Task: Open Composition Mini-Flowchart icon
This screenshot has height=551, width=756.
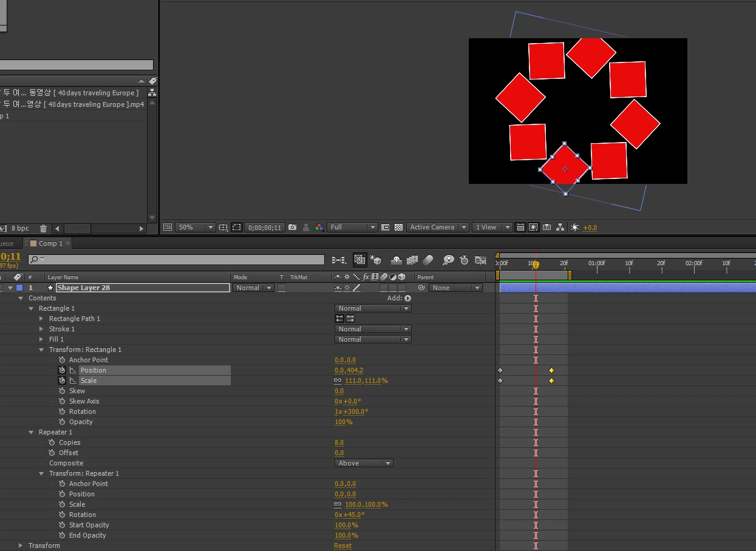Action: [x=339, y=260]
